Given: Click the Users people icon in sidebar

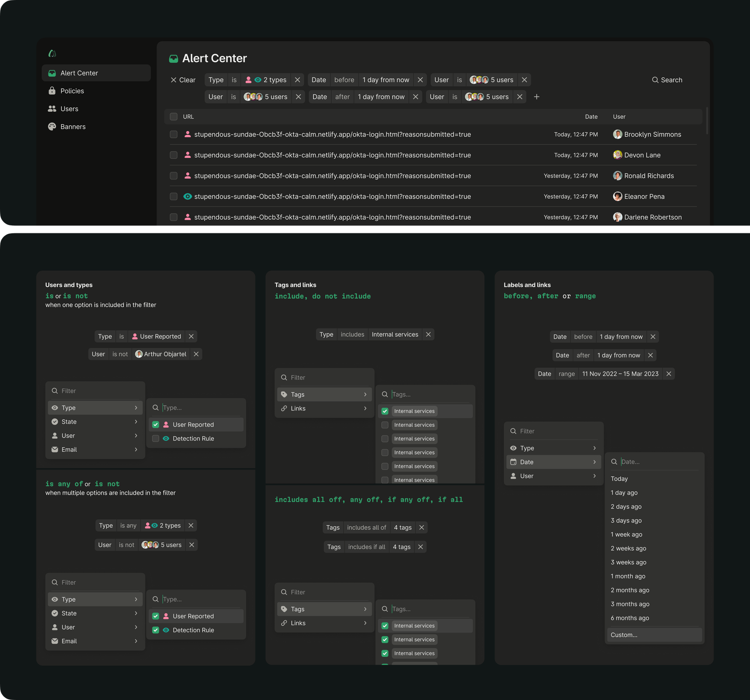Looking at the screenshot, I should 52,108.
